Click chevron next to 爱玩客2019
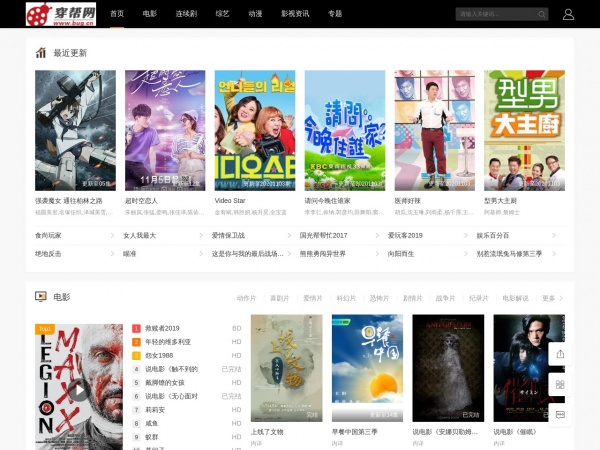The width and height of the screenshot is (600, 450). click(x=466, y=235)
